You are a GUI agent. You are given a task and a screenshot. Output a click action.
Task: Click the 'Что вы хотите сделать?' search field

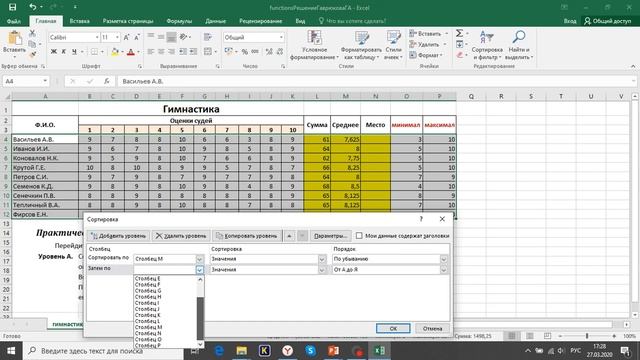point(352,21)
